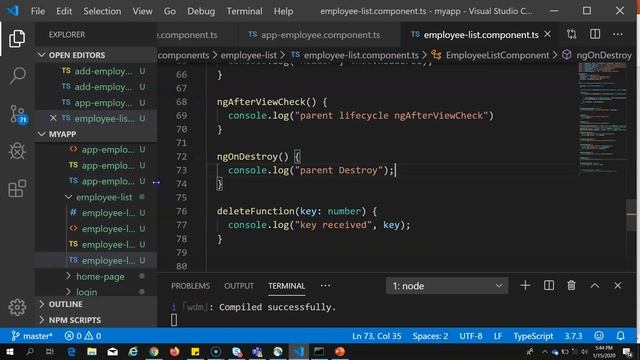Open the terminal selector '1: node' dropdown
The height and width of the screenshot is (360, 640).
447,286
